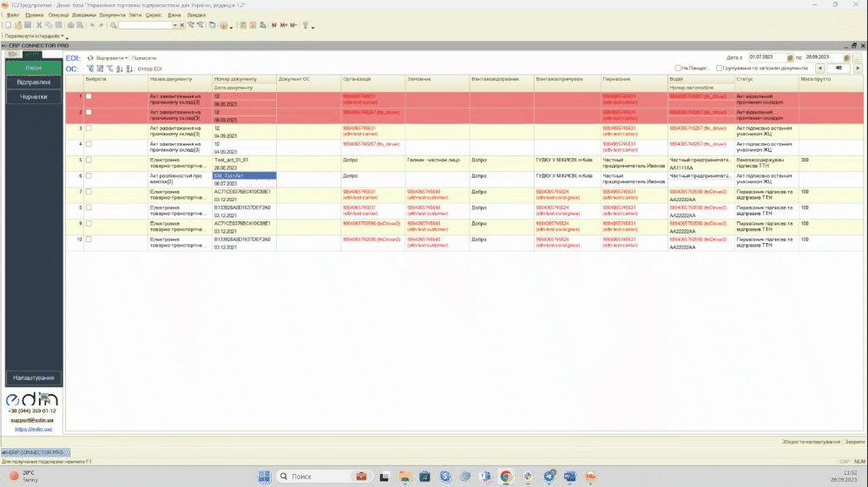Tick the select checkbox in row 8
868x487 pixels.
89,207
